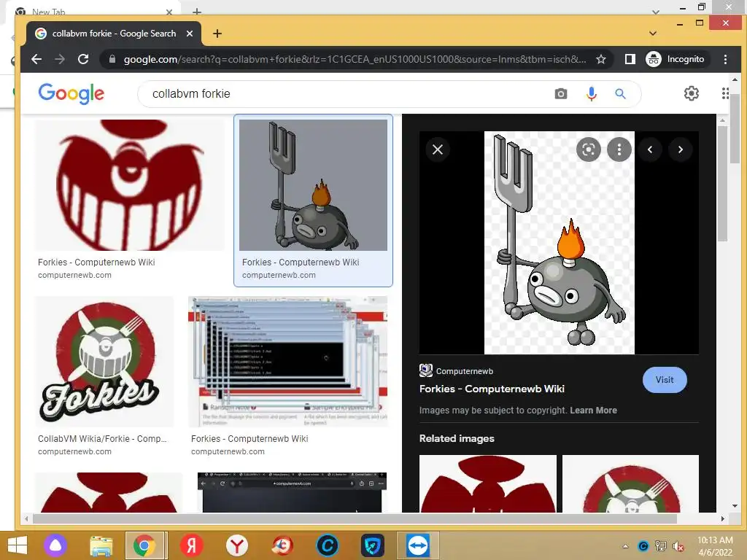747x560 pixels.
Task: Click the forward navigation arrow
Action: pos(60,59)
